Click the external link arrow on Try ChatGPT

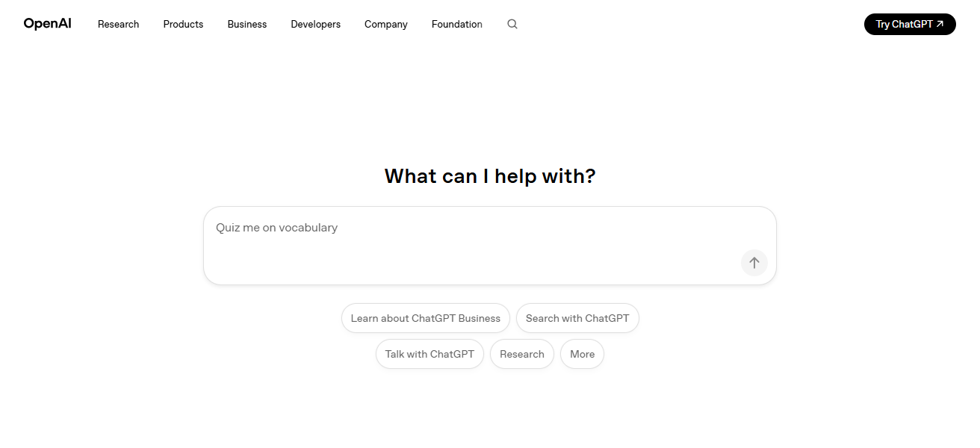point(939,23)
